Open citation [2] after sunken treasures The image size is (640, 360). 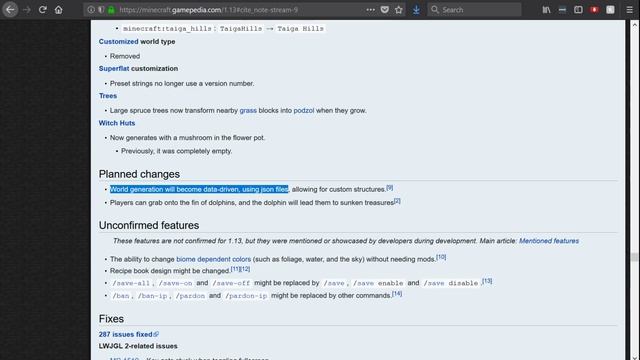397,201
